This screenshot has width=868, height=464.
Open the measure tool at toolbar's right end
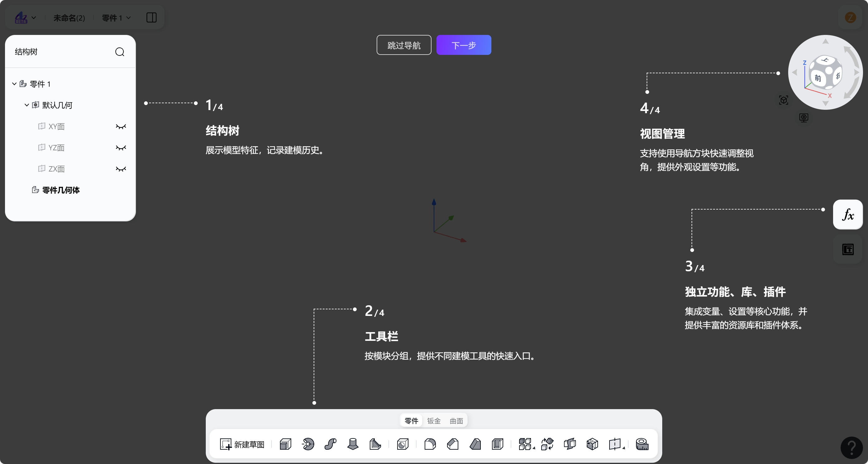coord(642,444)
